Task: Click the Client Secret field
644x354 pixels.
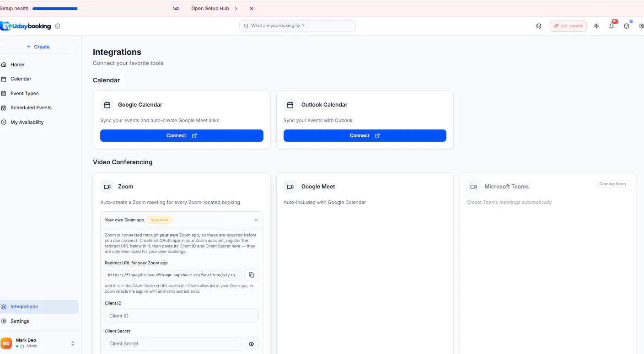Action: click(x=173, y=343)
